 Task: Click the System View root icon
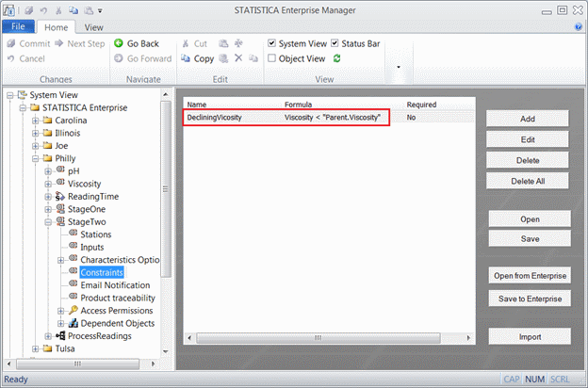click(22, 95)
